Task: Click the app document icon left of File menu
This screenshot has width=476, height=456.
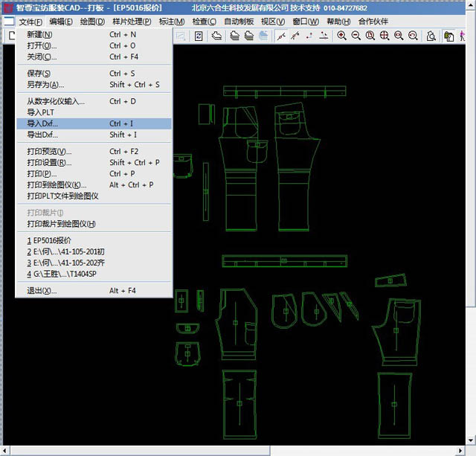Action: coord(8,22)
